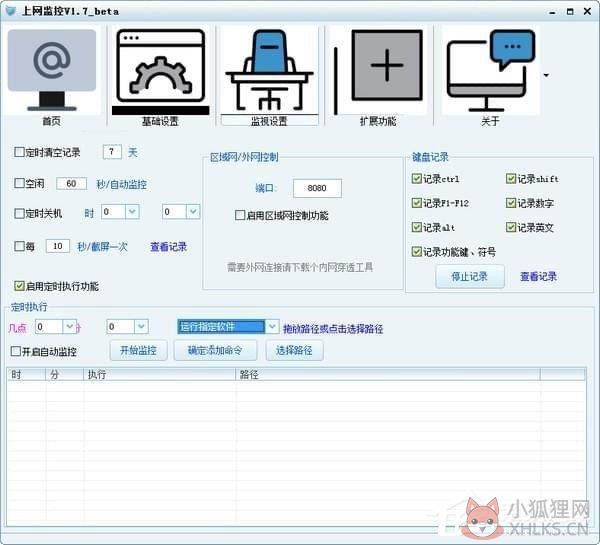Image resolution: width=600 pixels, height=545 pixels.
Task: Open 几点 hour dropdown in 定时执行
Action: pos(70,326)
